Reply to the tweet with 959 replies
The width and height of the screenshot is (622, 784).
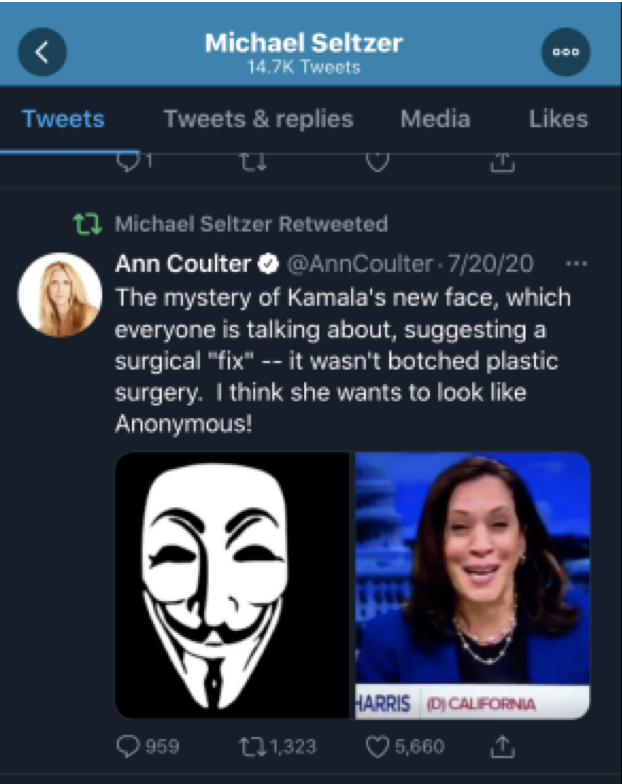coord(129,746)
